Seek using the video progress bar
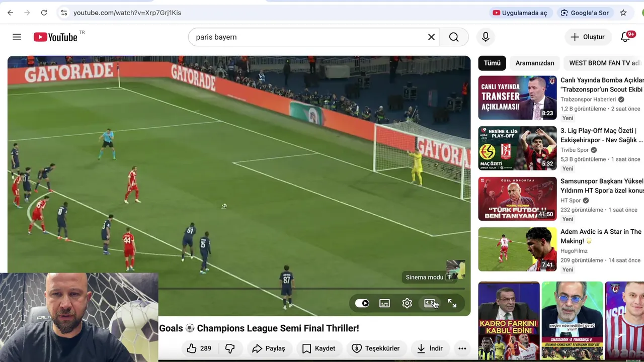644x362 pixels. (312, 289)
